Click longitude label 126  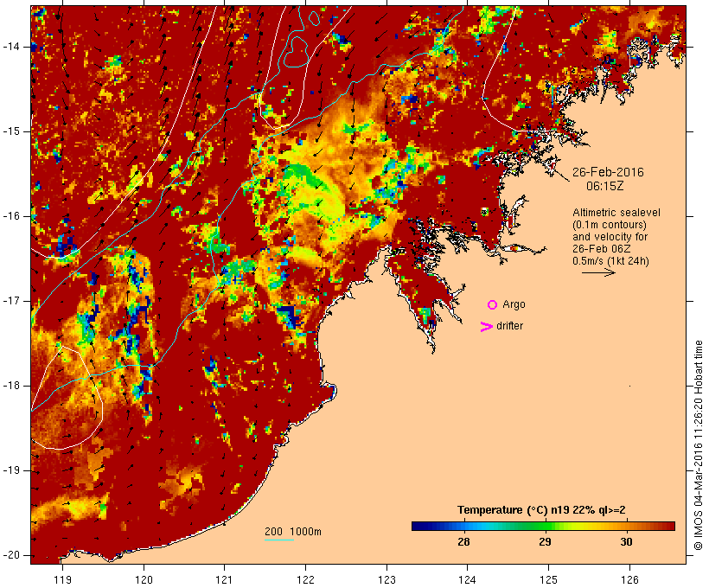click(629, 579)
